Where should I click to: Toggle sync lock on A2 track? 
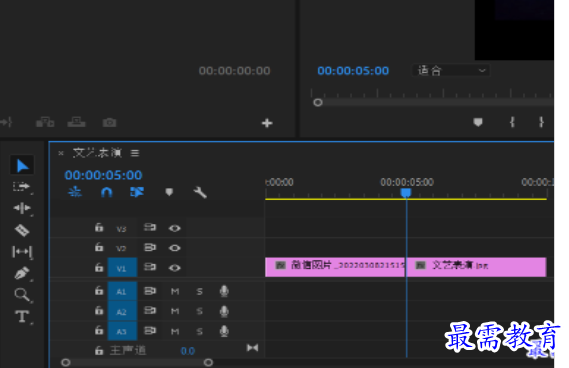150,311
